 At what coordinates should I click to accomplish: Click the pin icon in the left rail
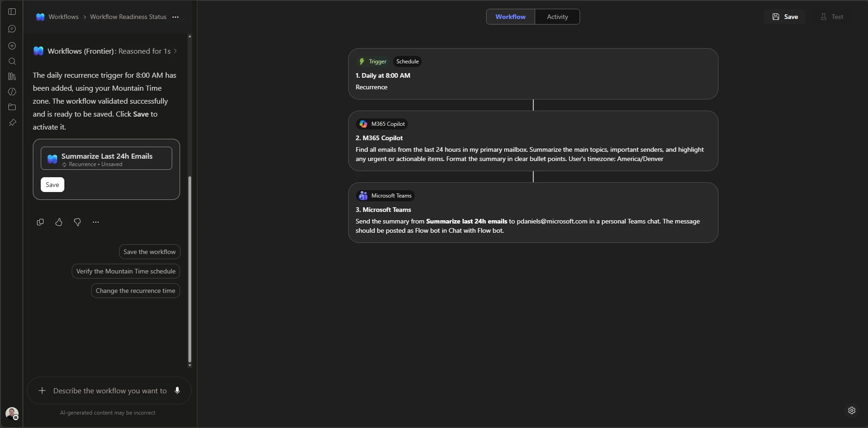[12, 123]
